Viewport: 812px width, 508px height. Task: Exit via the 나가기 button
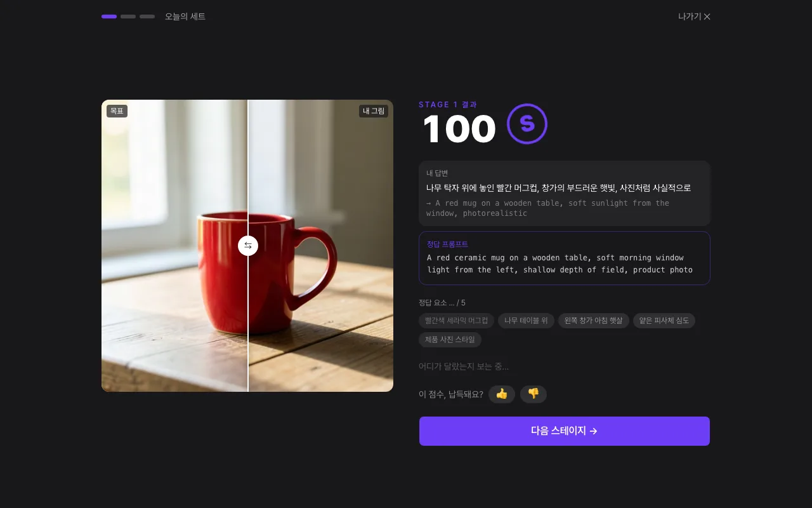click(x=694, y=17)
